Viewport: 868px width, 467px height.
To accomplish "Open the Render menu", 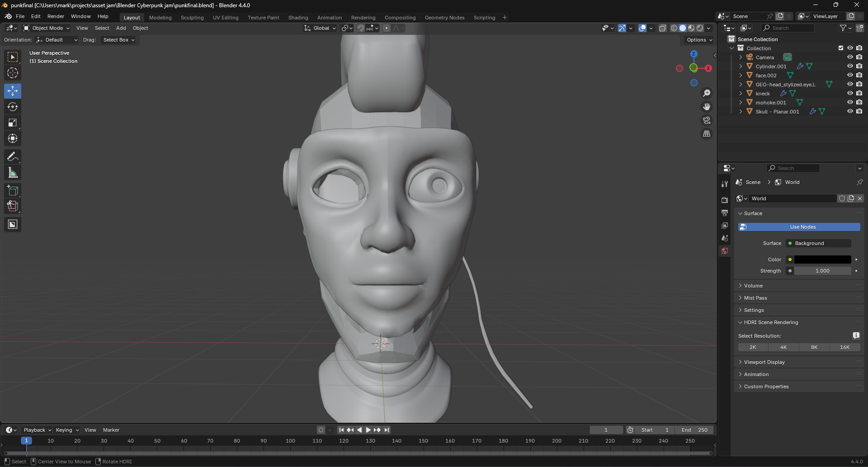I will pos(56,16).
